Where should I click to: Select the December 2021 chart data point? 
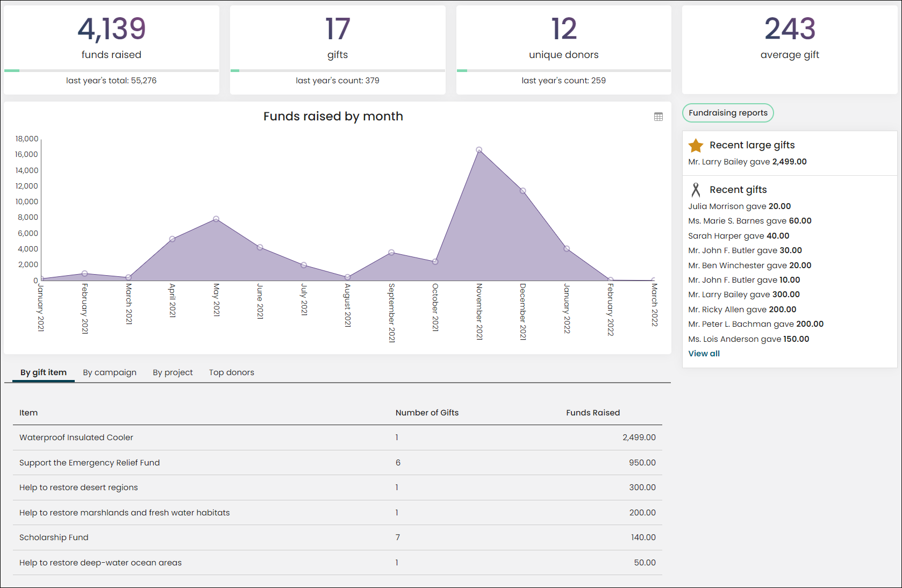click(523, 191)
